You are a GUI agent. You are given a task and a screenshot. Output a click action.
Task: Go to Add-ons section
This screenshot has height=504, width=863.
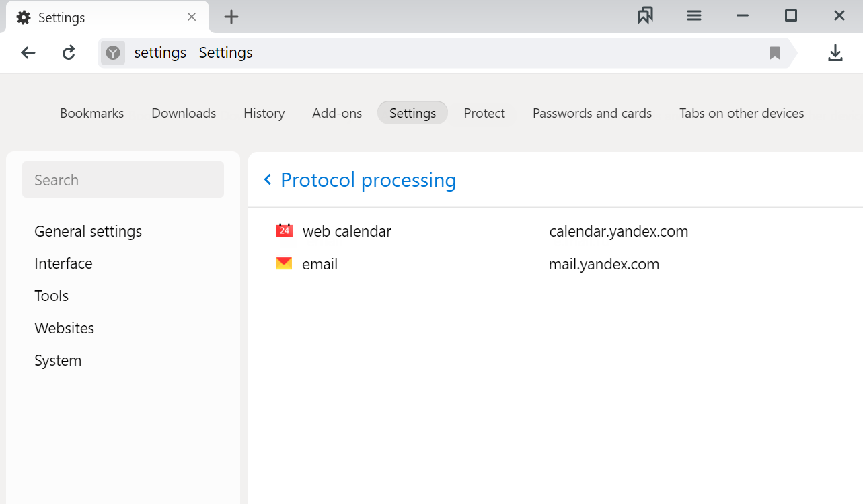pos(337,113)
